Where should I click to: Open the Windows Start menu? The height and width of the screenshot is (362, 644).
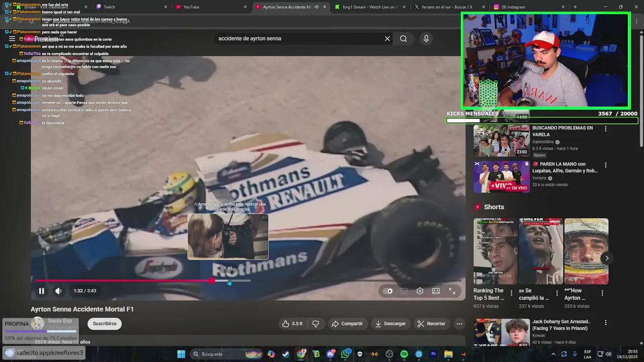click(181, 354)
